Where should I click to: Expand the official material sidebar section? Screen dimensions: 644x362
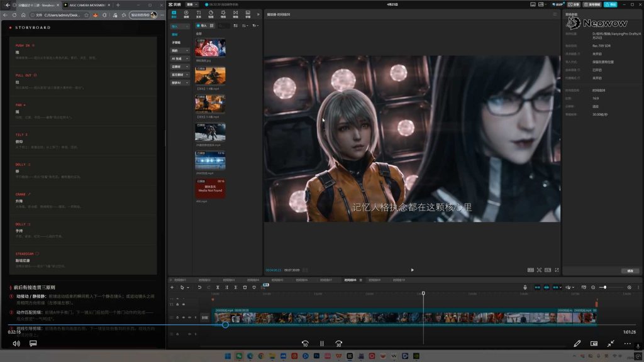coord(179,75)
